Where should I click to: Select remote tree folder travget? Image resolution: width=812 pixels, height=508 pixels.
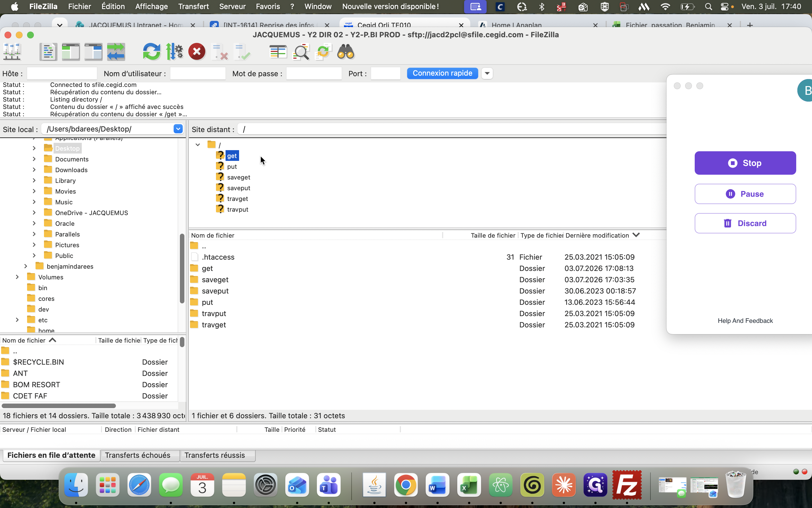(x=238, y=199)
